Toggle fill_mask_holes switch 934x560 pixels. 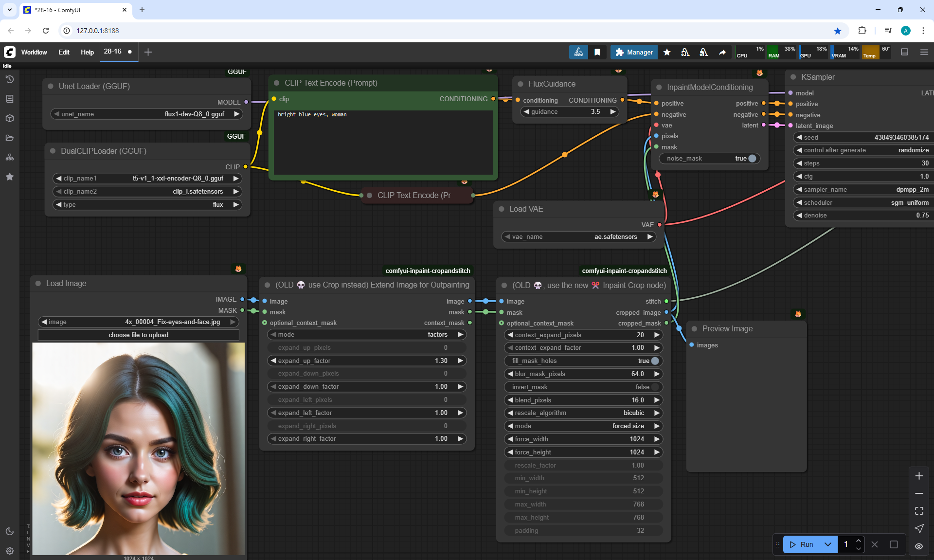[655, 361]
